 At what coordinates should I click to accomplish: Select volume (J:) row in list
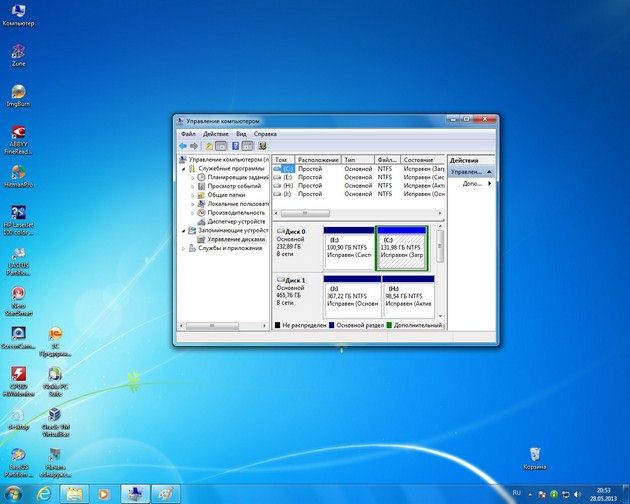click(358, 194)
